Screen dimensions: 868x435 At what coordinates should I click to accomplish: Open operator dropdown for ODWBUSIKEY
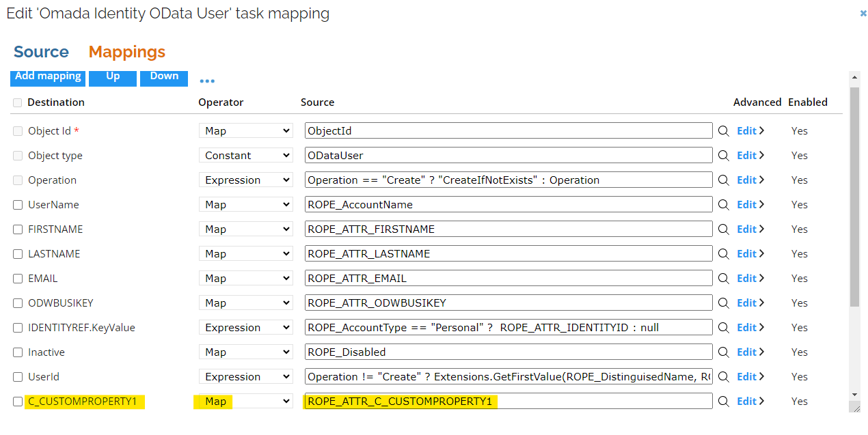(x=246, y=303)
